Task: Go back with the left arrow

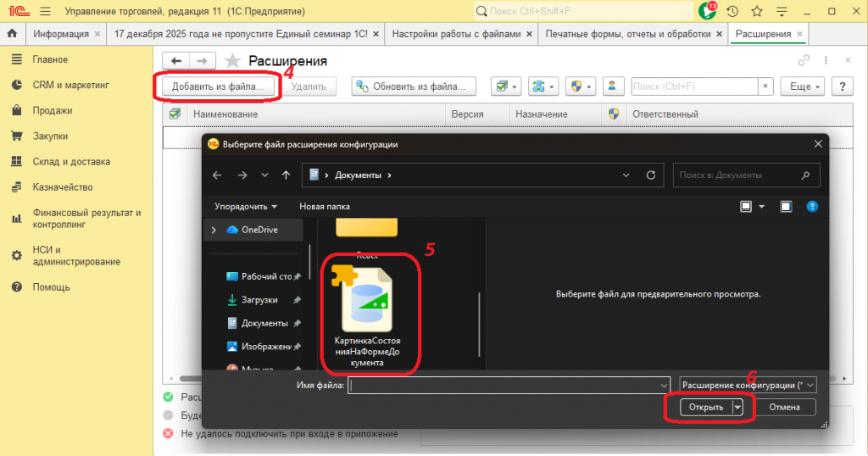Action: 176,61
